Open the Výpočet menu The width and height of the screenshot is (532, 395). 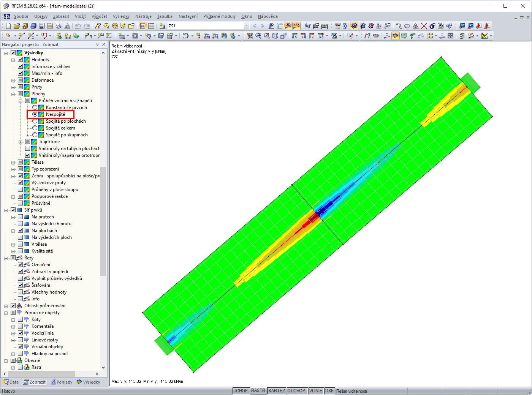point(99,16)
